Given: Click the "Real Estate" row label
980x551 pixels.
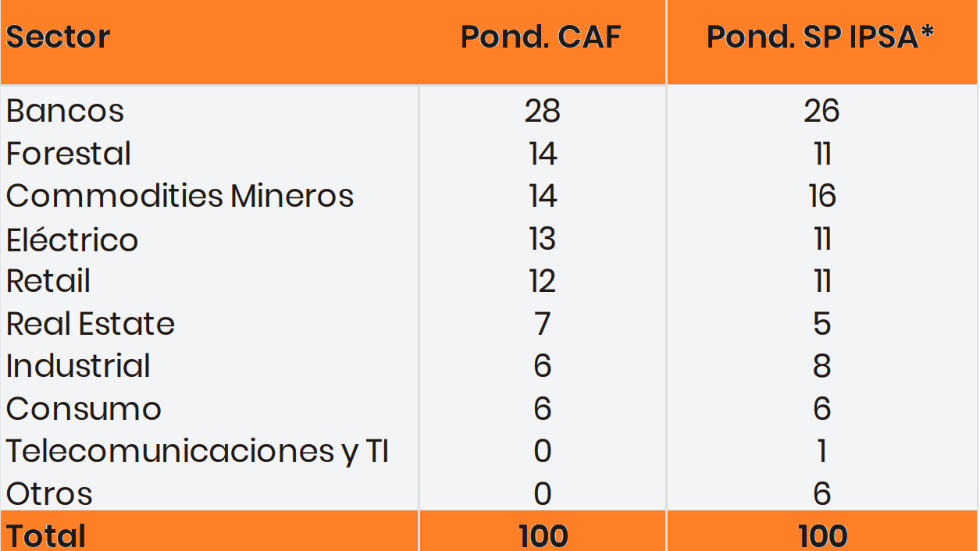Looking at the screenshot, I should tap(91, 324).
